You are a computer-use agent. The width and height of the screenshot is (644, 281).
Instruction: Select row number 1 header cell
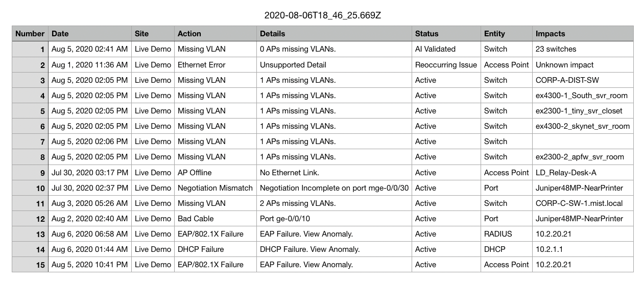point(30,50)
